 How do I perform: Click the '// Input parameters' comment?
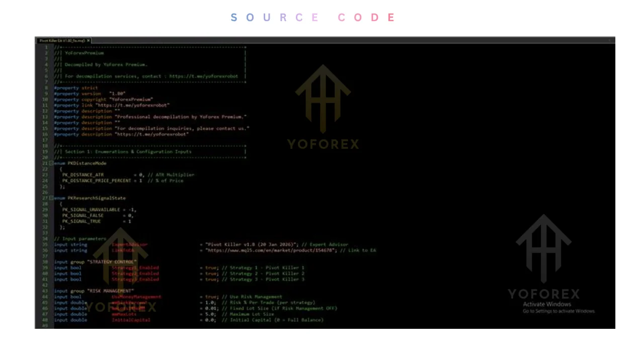[x=80, y=239]
